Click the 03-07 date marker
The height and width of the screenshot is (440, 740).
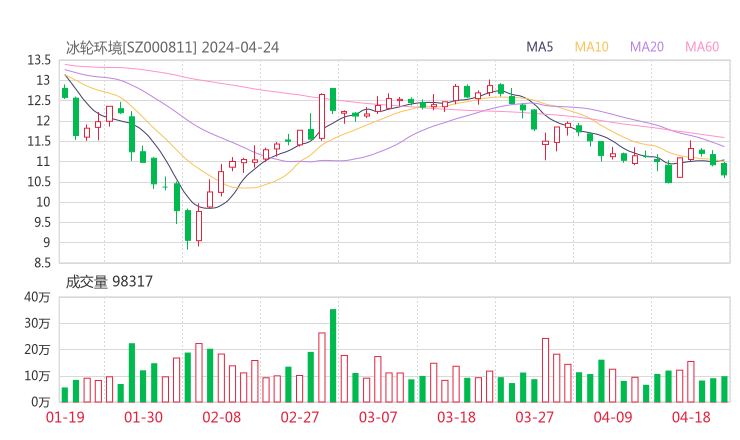tap(378, 418)
